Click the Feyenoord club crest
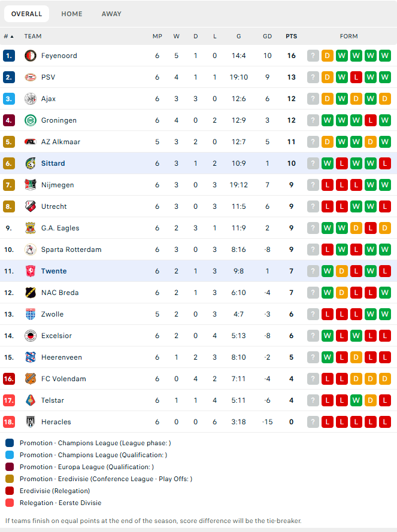 point(31,56)
